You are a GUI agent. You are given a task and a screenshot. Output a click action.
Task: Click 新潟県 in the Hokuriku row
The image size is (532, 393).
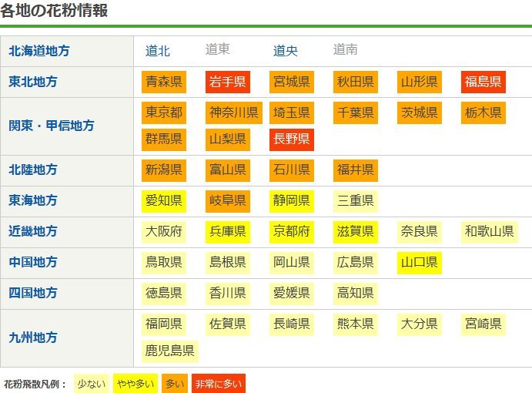tap(163, 170)
